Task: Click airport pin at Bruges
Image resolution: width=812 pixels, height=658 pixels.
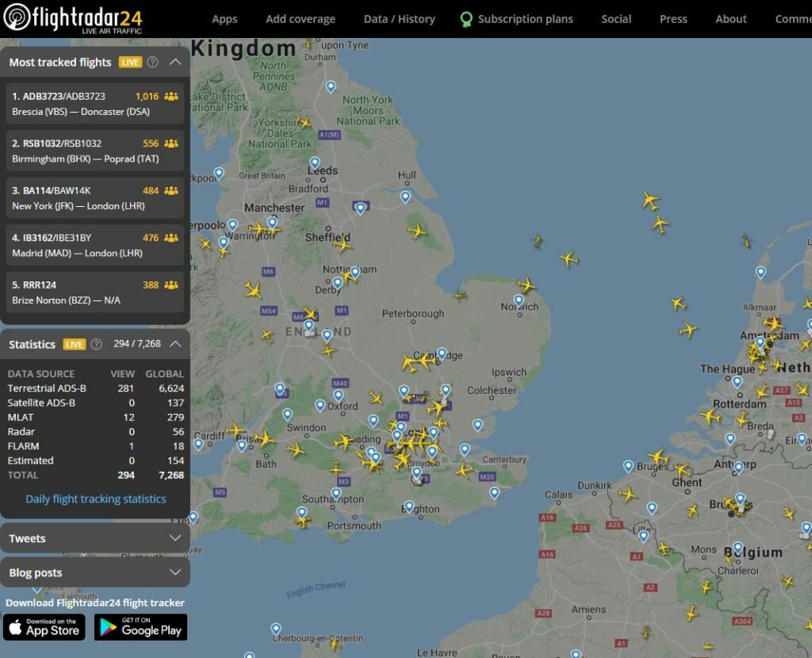Action: 628,466
